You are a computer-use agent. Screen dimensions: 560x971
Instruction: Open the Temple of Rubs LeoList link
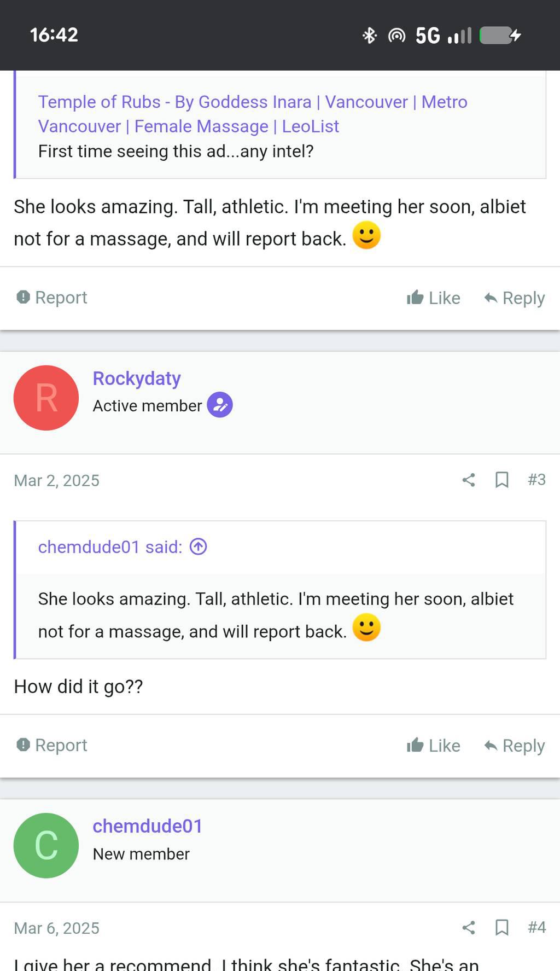point(252,114)
